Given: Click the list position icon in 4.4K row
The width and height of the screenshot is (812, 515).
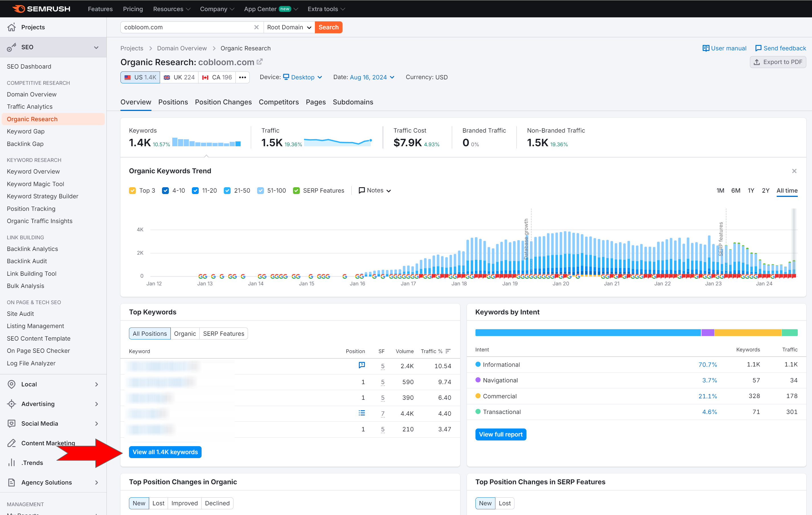Looking at the screenshot, I should click(362, 413).
